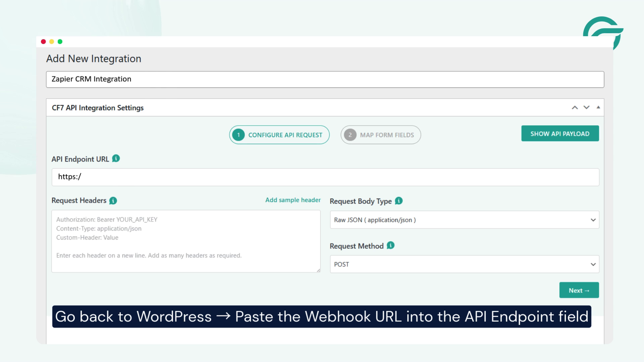Open the Request Headers info tooltip

point(113,200)
